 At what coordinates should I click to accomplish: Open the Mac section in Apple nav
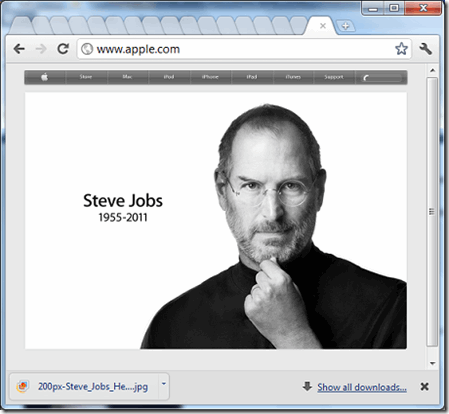127,77
